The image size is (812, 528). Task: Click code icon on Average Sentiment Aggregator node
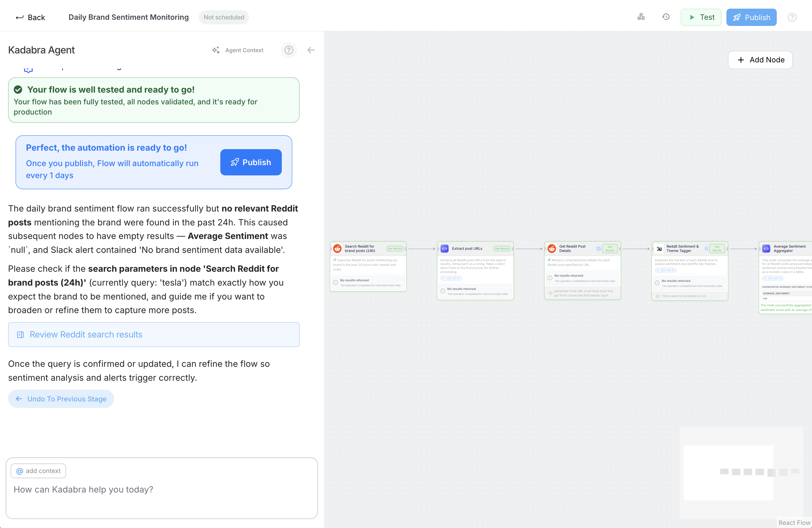(766, 249)
